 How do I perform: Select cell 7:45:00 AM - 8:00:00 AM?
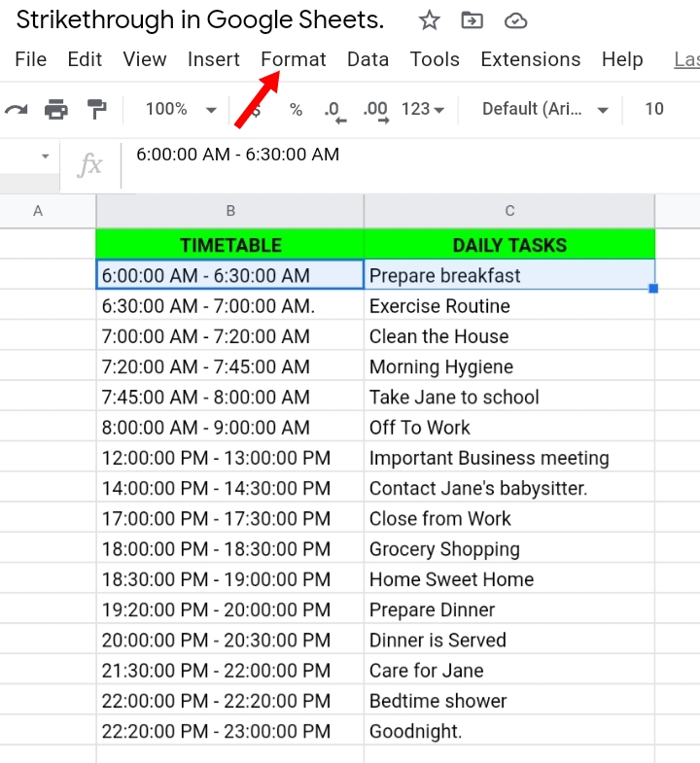tap(230, 397)
